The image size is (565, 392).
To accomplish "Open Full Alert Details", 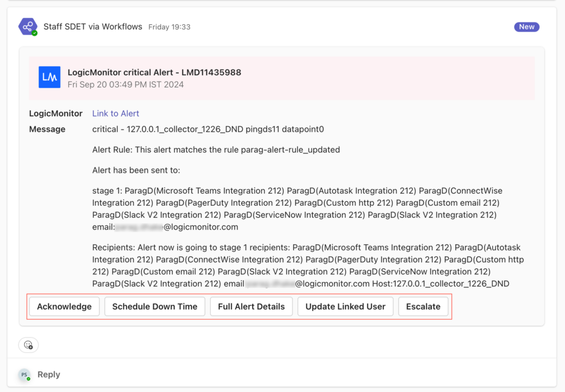I will click(x=251, y=307).
